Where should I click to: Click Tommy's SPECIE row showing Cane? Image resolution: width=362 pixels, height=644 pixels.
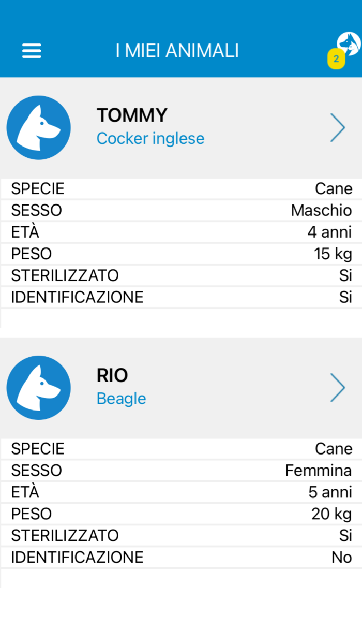[x=181, y=188]
